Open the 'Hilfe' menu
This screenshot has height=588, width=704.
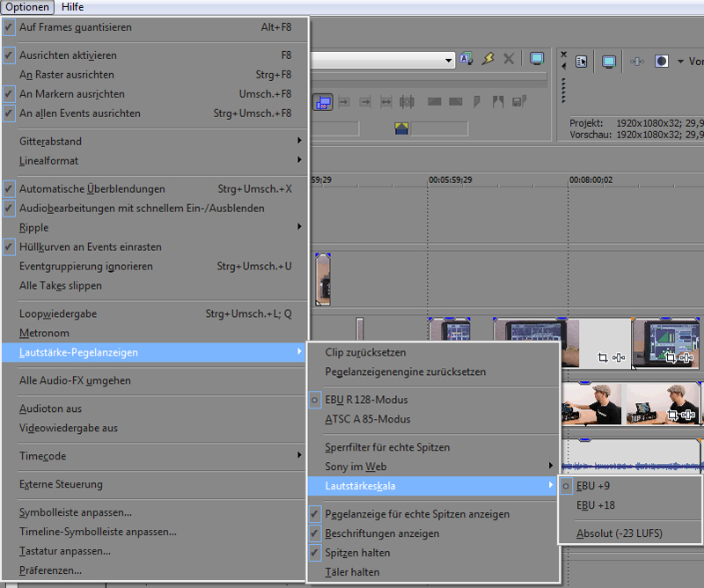click(x=72, y=6)
